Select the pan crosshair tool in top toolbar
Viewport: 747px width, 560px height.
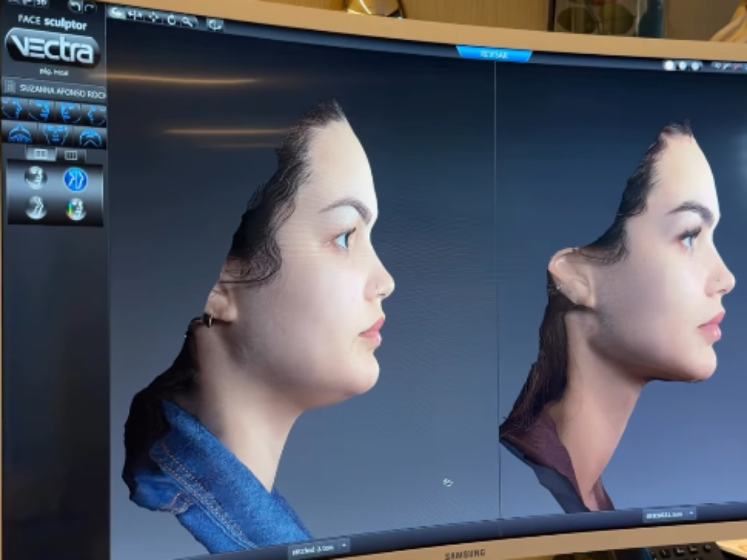[153, 17]
